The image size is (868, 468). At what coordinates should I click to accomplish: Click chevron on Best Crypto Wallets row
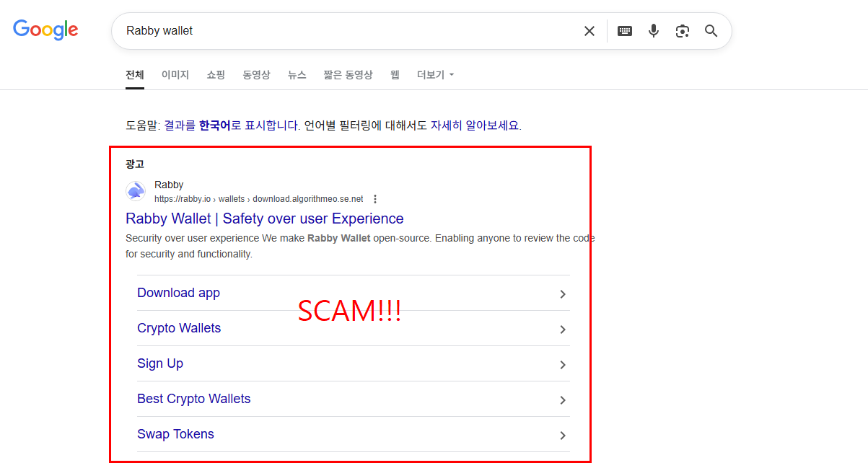point(563,400)
